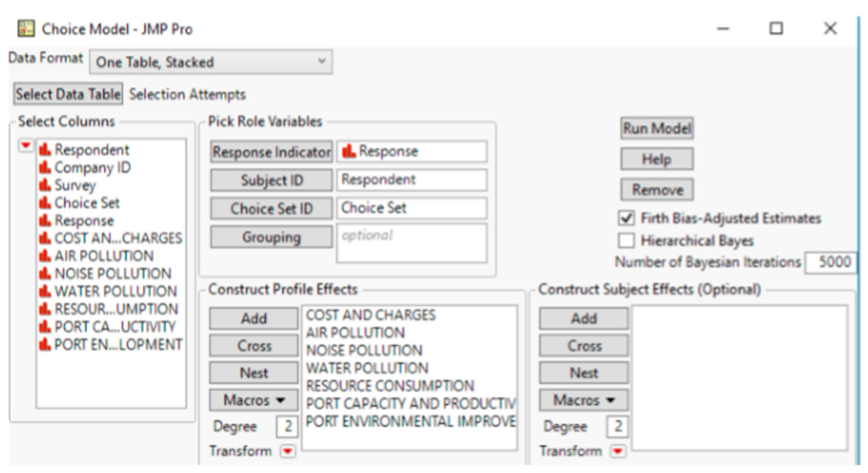868x473 pixels.
Task: Click the nominal icon beside AIR POLLUTION column
Action: [45, 256]
